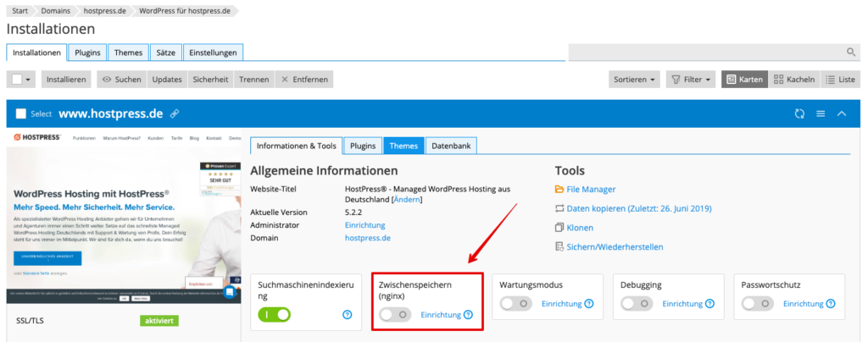
Task: Click the Trennen button
Action: pos(254,80)
